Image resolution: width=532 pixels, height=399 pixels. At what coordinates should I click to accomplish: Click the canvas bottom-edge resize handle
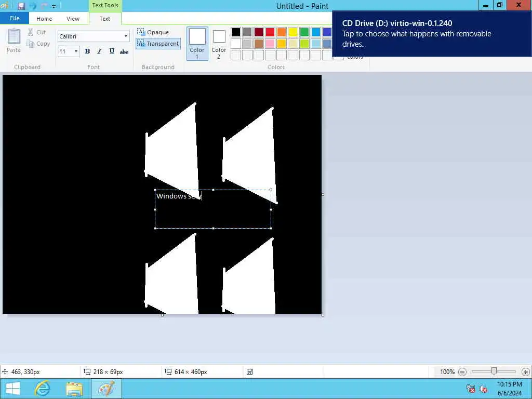coord(162,315)
